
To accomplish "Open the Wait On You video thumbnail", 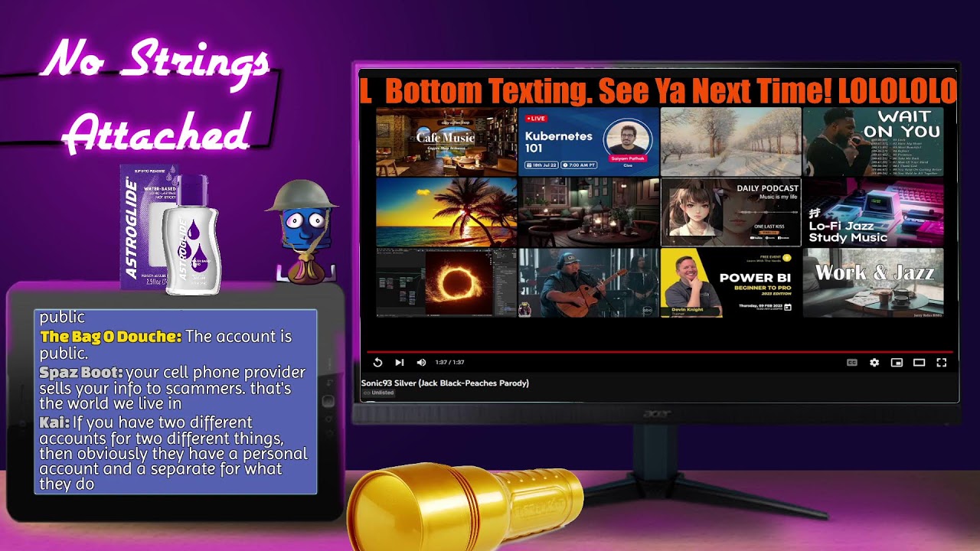I will pos(873,142).
